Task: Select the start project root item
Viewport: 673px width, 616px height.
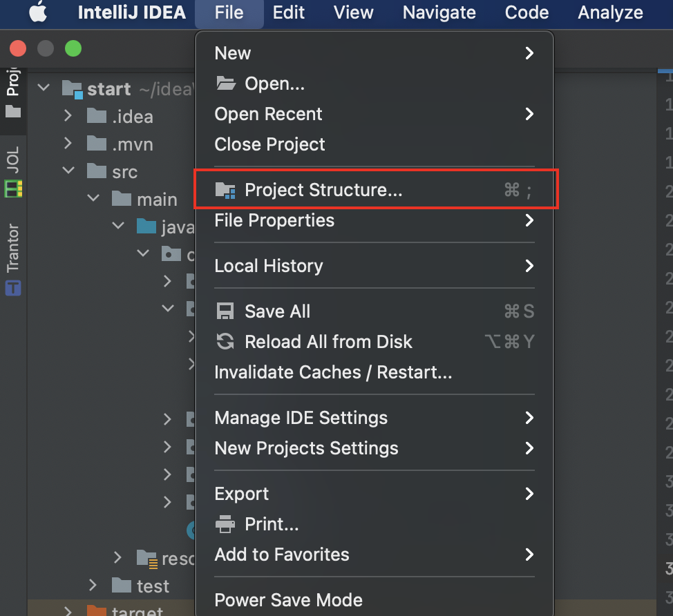Action: click(109, 89)
